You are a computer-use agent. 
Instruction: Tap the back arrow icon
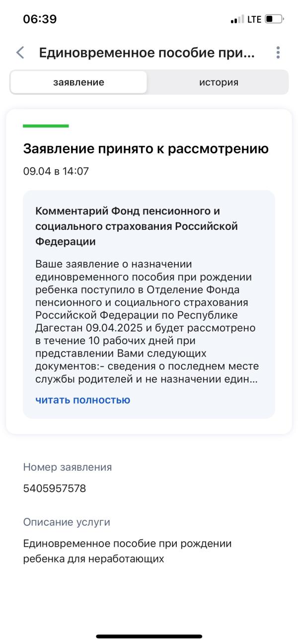click(x=20, y=53)
